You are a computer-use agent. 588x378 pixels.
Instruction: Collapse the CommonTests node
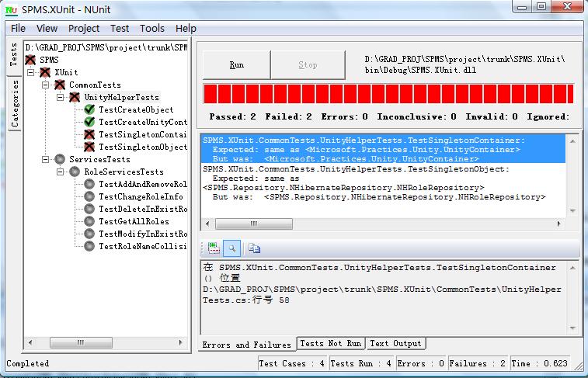coord(45,85)
